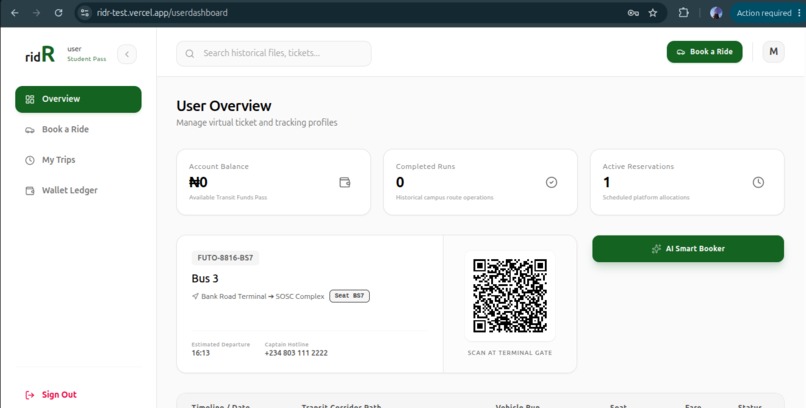Sign Out of the account
806x408 pixels.
[51, 395]
